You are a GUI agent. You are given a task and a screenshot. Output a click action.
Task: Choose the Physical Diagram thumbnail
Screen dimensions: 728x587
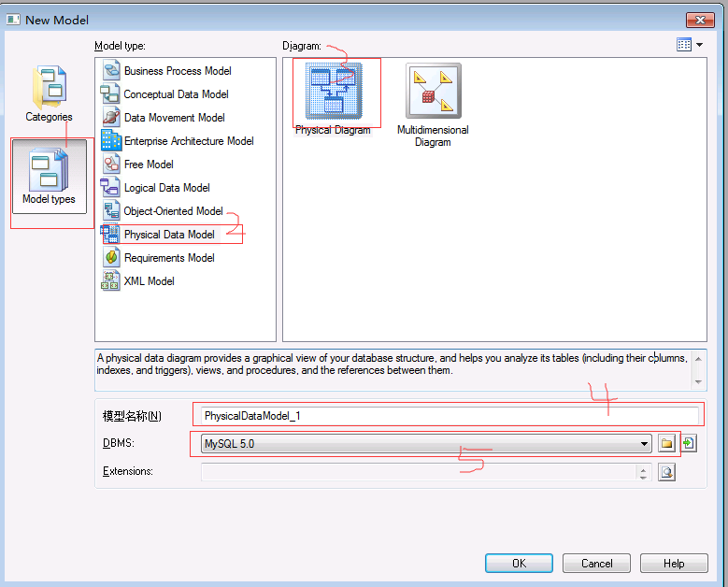(x=334, y=91)
